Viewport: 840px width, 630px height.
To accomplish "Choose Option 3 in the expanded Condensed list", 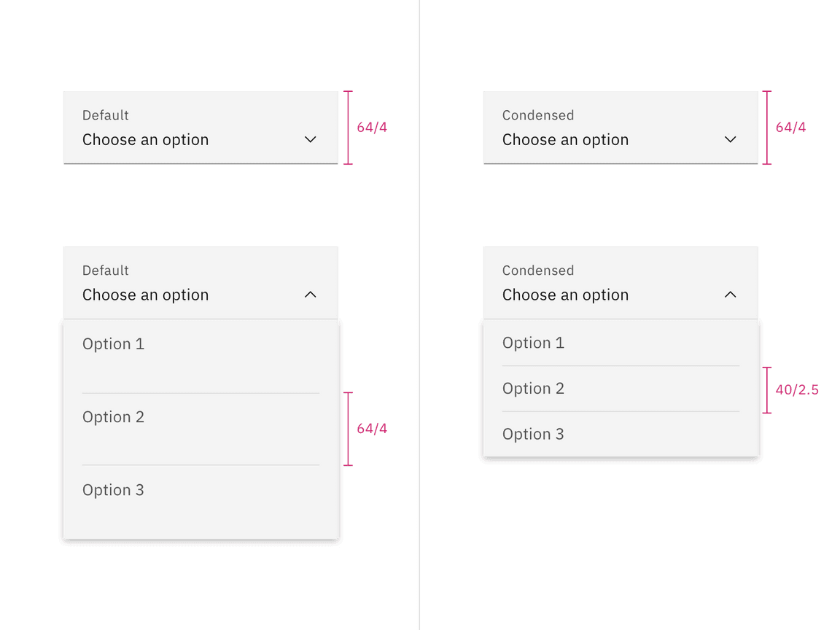I will pyautogui.click(x=534, y=434).
